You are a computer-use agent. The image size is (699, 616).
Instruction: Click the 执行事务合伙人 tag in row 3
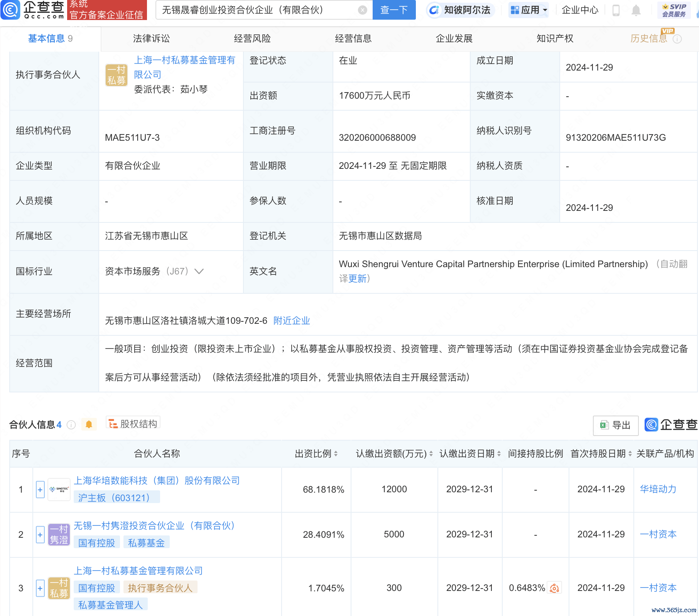[160, 588]
